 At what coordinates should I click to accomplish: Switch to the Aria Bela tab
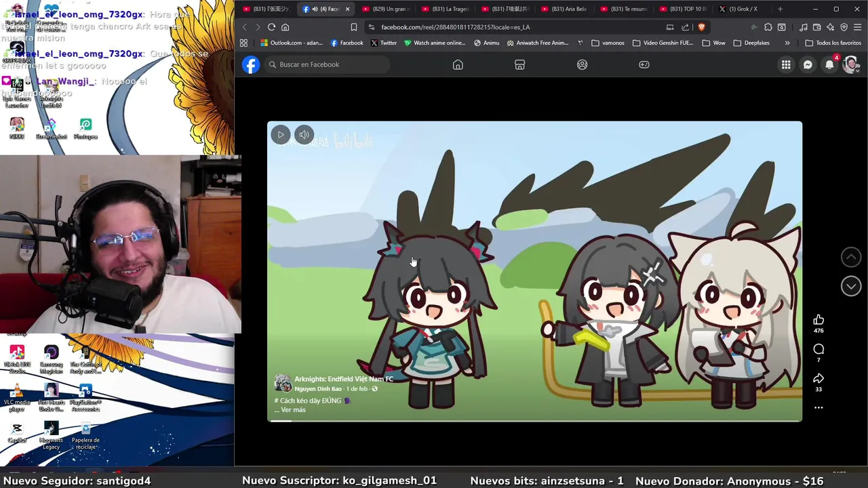tap(565, 9)
